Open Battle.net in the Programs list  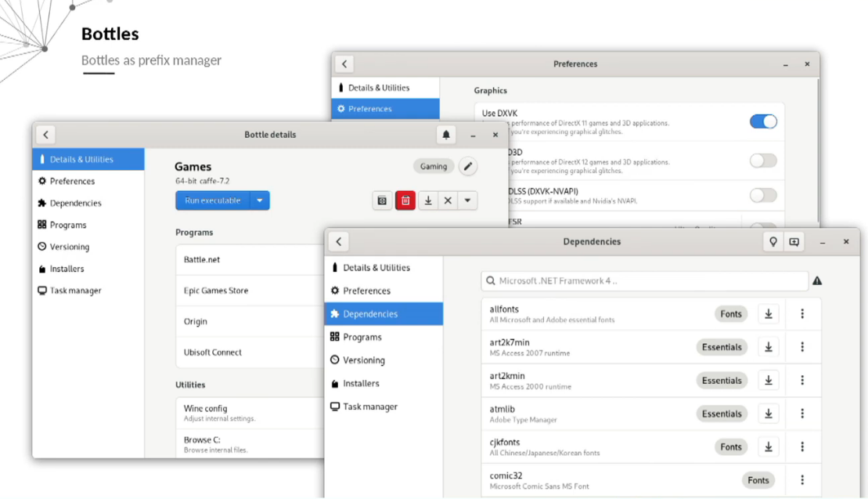coord(202,259)
